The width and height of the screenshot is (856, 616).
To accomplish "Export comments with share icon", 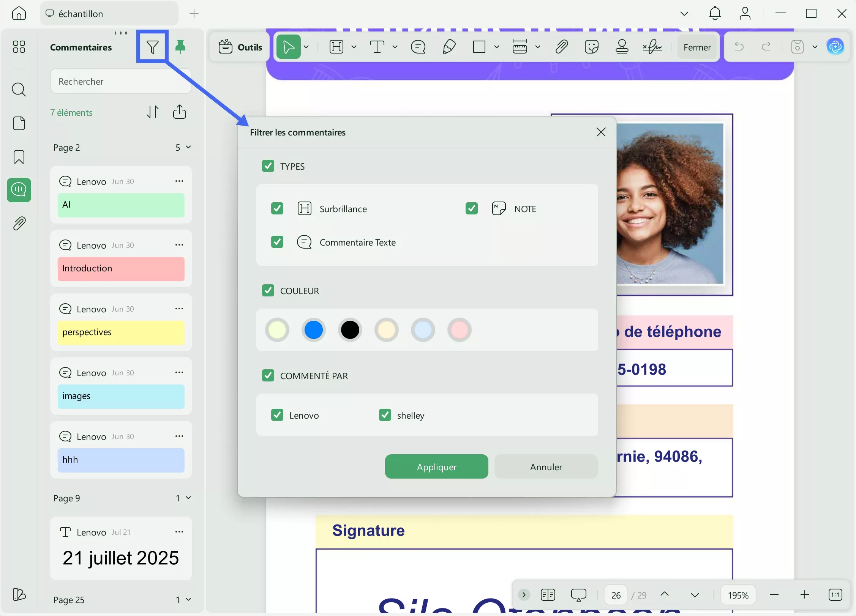I will tap(179, 112).
